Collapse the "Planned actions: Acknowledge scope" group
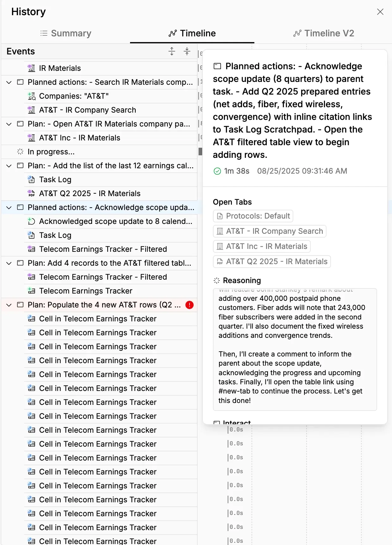Screen dimensions: 392x545 (x=9, y=207)
